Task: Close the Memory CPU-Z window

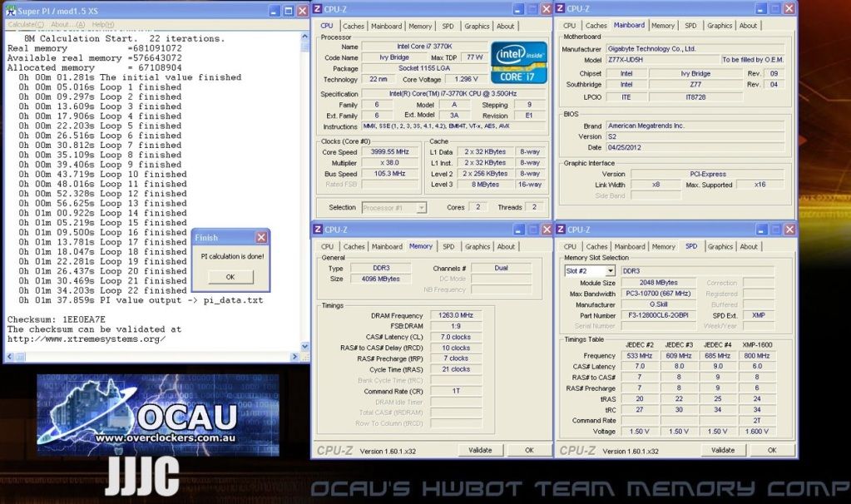Action: tap(547, 230)
